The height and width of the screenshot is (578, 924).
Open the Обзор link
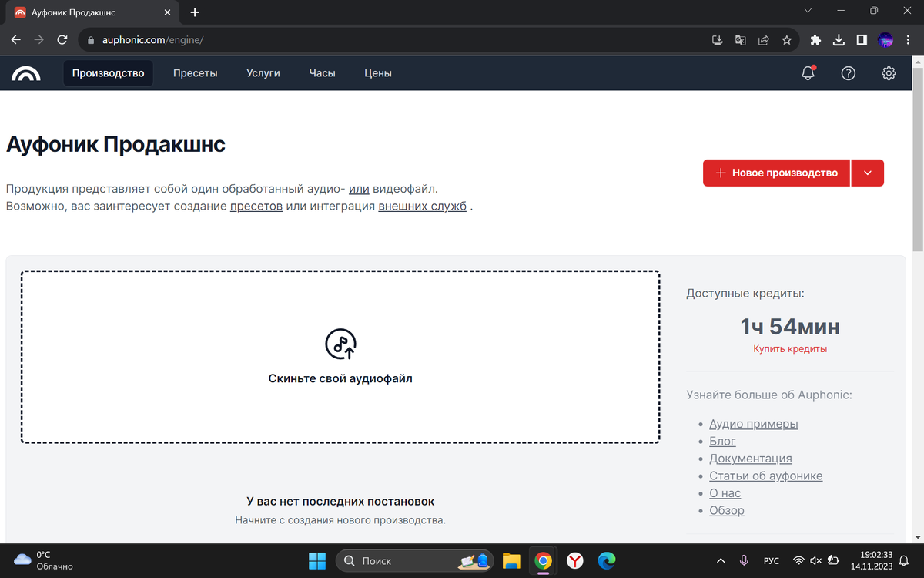[727, 510]
